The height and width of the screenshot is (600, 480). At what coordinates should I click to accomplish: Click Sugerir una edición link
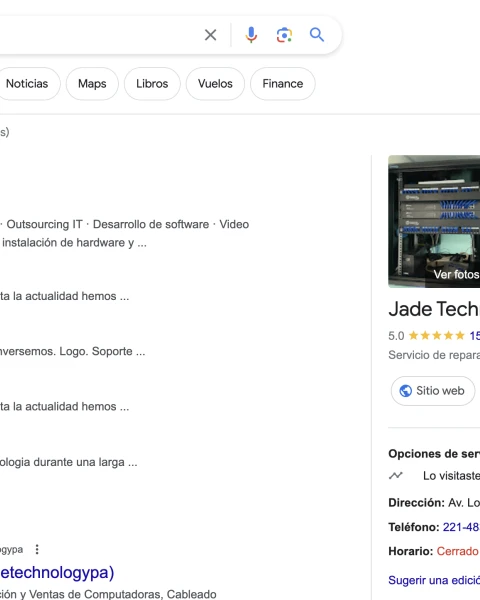pos(434,580)
